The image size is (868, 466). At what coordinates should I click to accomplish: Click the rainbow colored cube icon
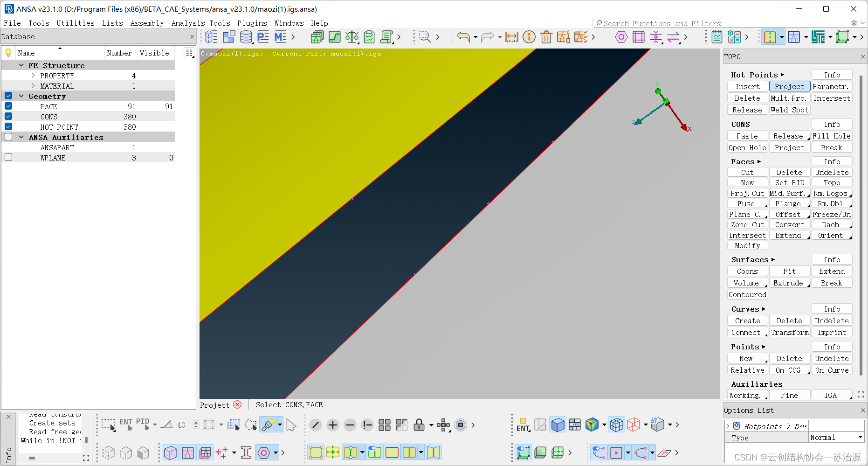pos(592,425)
